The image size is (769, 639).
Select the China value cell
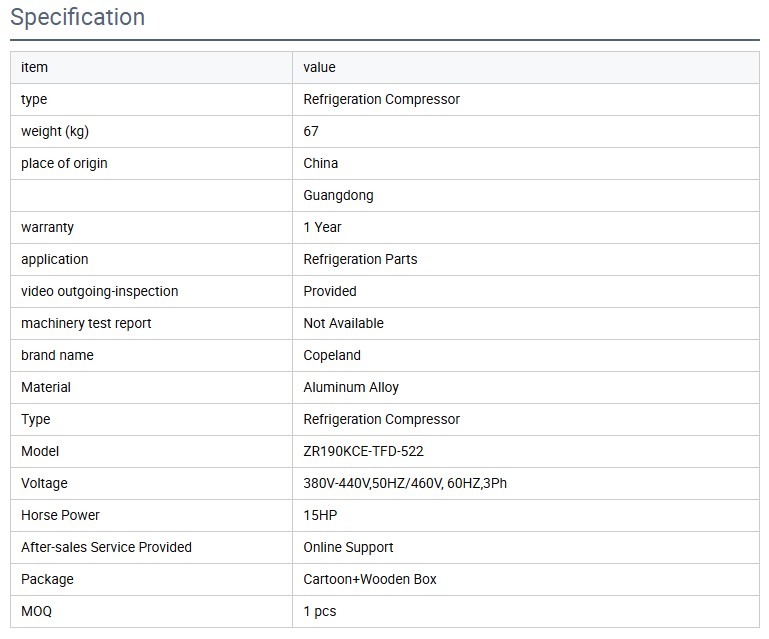(x=320, y=163)
